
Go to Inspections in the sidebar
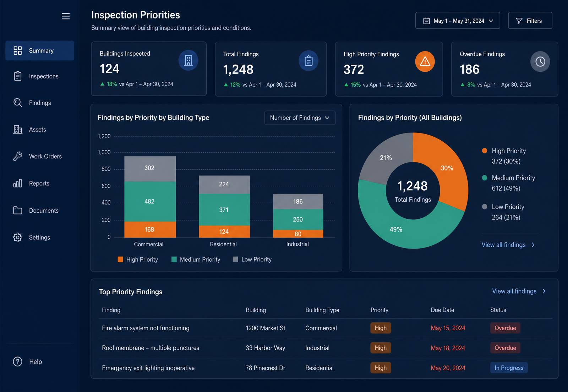(x=40, y=76)
